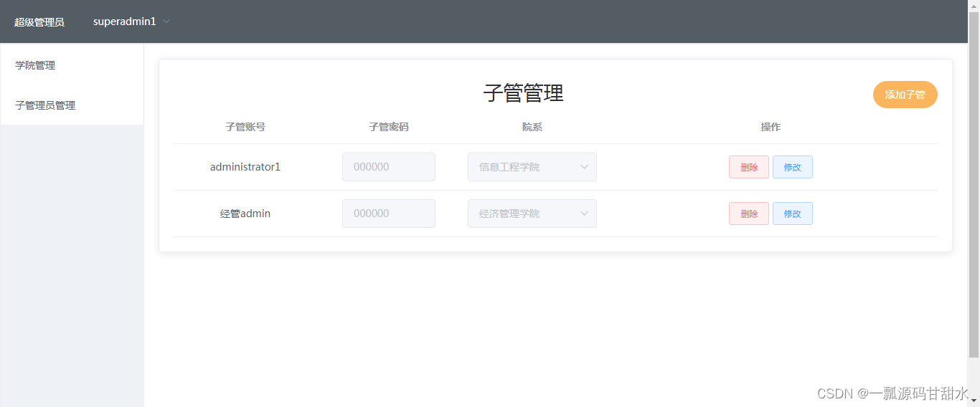
Task: Click the 子管密码 column header
Action: pos(389,127)
